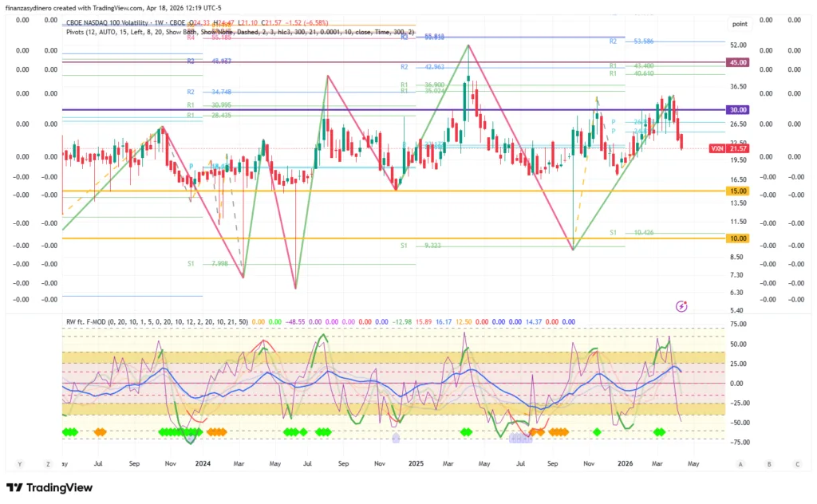Click the 2025 label on the time axis
The image size is (817, 504).
415,463
